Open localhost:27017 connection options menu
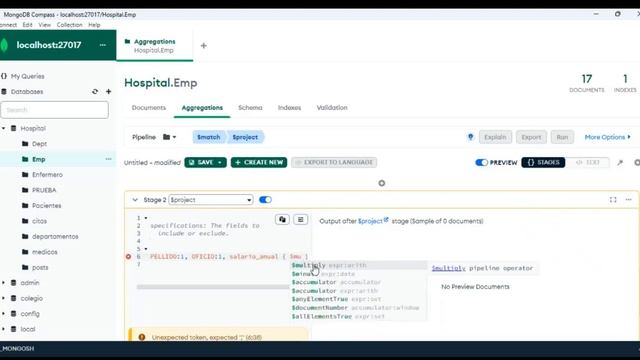This screenshot has height=360, width=640. [102, 45]
